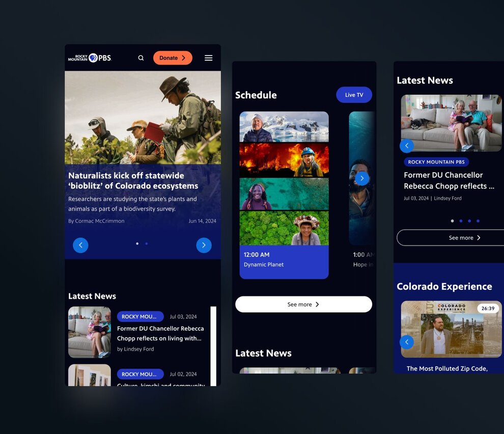504x434 pixels.
Task: Open the 12:00 AM Dynamic Planet card
Action: [x=284, y=195]
